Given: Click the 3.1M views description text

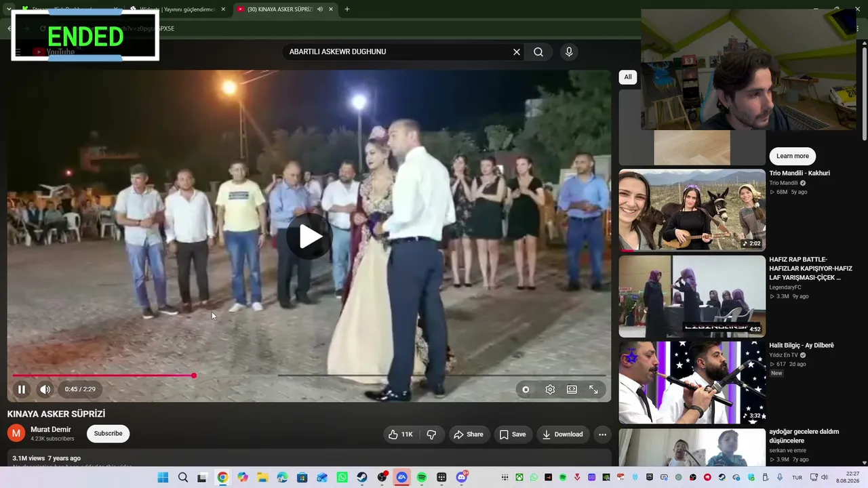Looking at the screenshot, I should click(46, 458).
